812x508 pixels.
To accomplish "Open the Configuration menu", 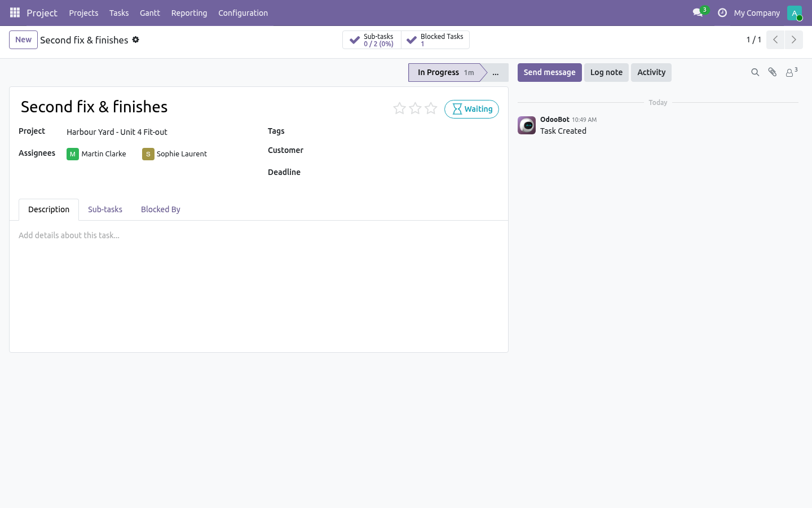I will click(243, 12).
